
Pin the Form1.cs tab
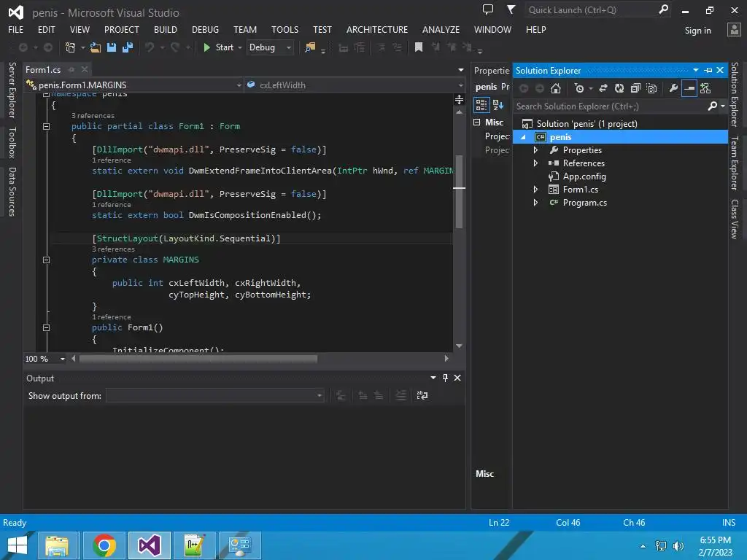[71, 69]
